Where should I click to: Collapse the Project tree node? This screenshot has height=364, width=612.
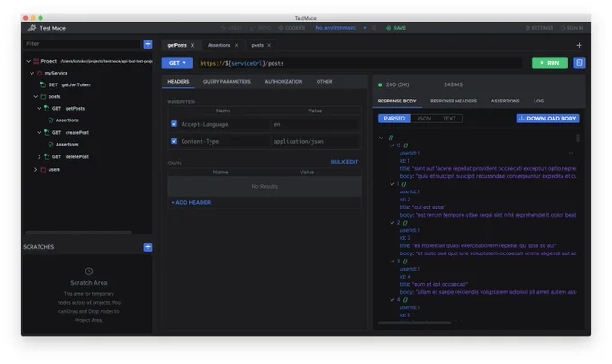tap(28, 61)
